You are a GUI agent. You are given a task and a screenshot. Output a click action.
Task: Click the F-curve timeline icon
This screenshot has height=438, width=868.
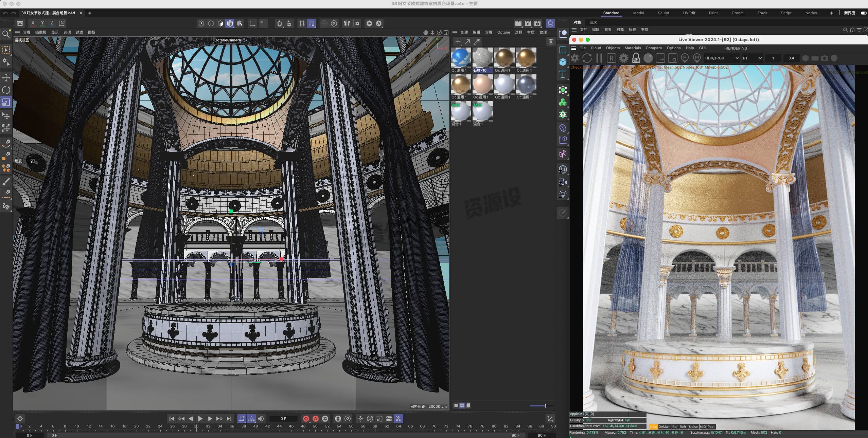[550, 419]
